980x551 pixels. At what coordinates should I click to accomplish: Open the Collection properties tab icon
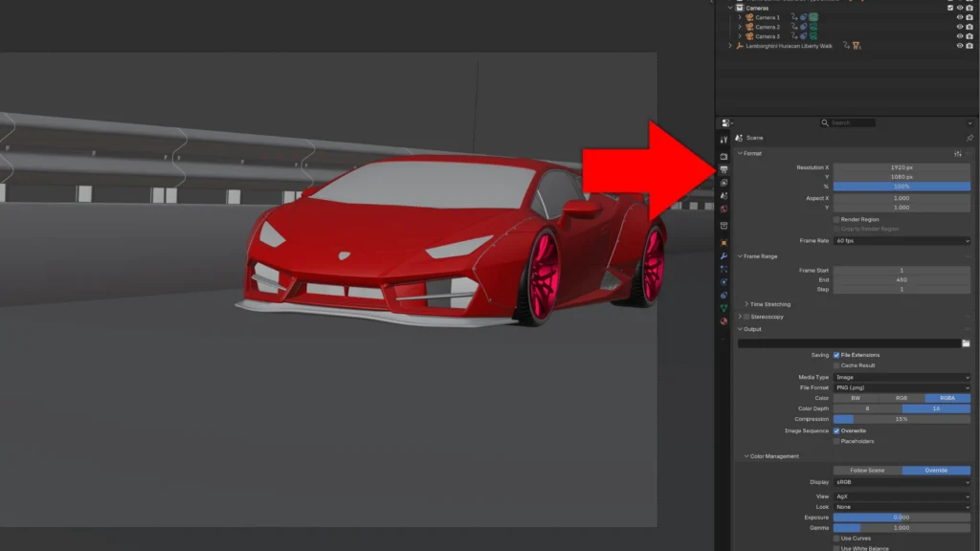[724, 226]
